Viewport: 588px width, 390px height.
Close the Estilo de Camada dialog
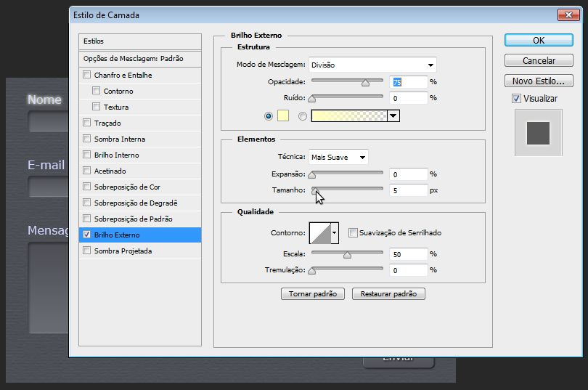[x=568, y=15]
